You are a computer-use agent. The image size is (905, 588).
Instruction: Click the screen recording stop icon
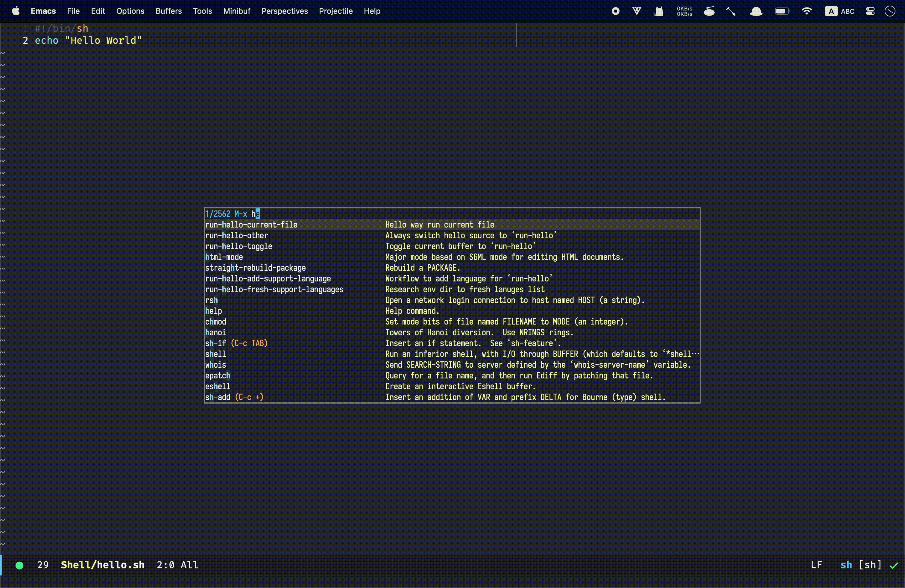click(x=615, y=11)
